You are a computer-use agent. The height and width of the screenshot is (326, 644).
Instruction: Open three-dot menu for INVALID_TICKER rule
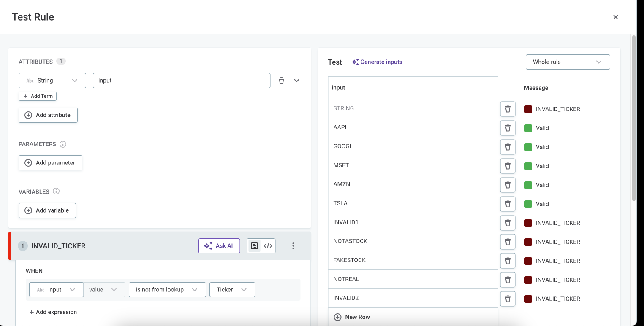tap(293, 246)
